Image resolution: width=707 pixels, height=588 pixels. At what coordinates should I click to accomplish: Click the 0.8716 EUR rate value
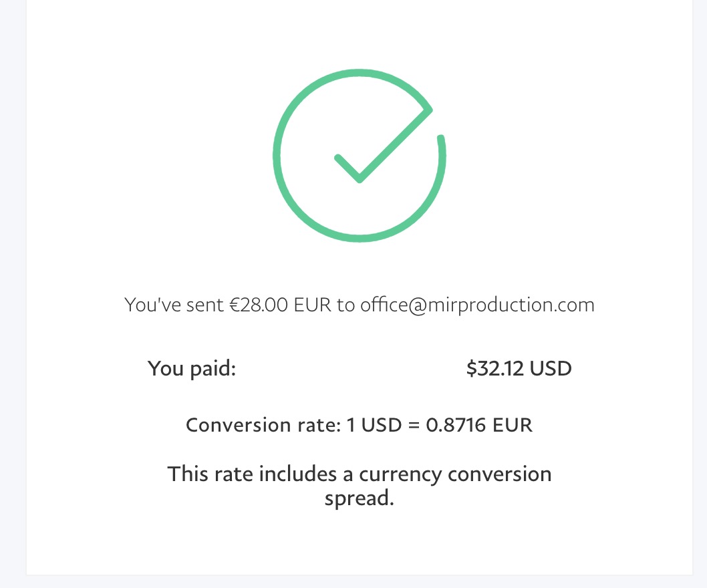(479, 425)
